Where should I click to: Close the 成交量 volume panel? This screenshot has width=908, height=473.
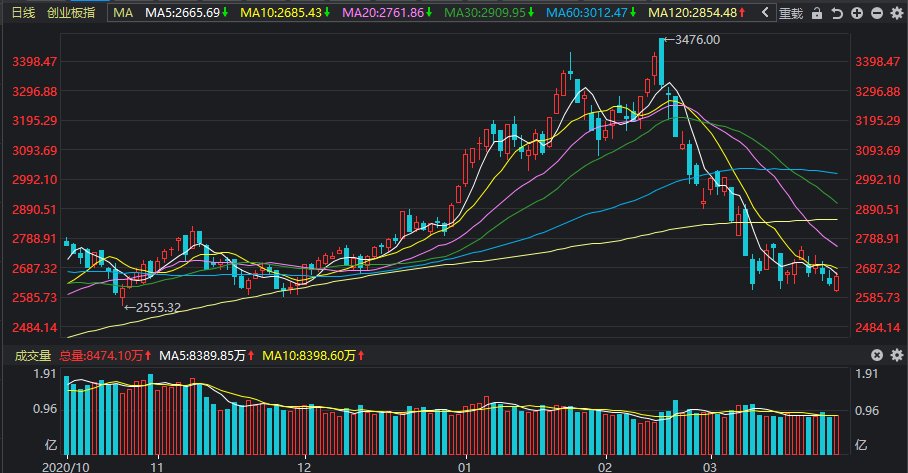coord(877,355)
